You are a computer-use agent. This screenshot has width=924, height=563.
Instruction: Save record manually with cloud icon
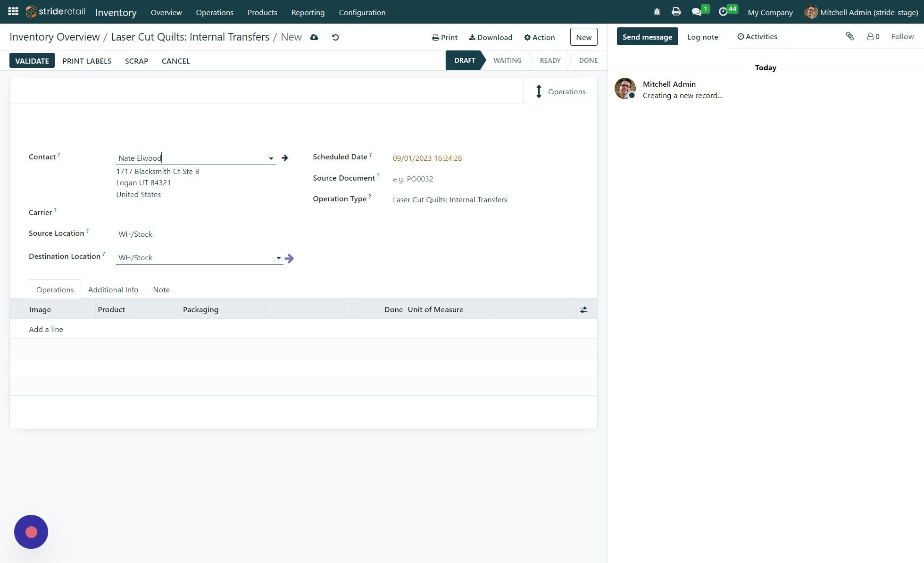[314, 37]
